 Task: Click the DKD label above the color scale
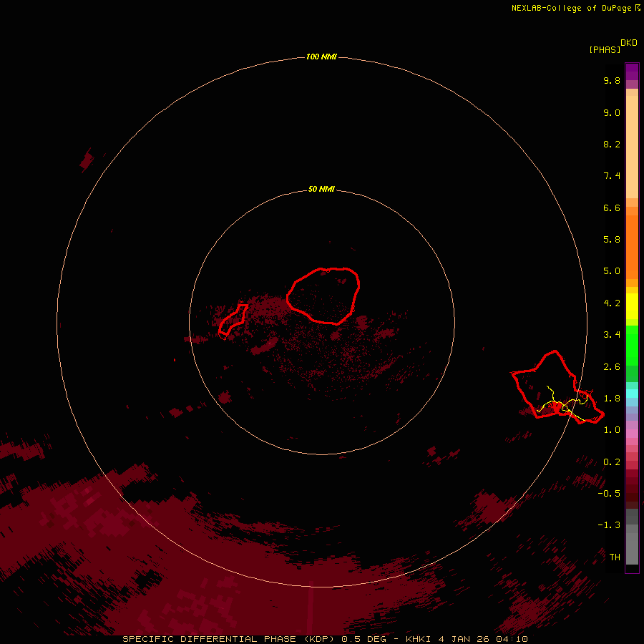click(x=629, y=43)
